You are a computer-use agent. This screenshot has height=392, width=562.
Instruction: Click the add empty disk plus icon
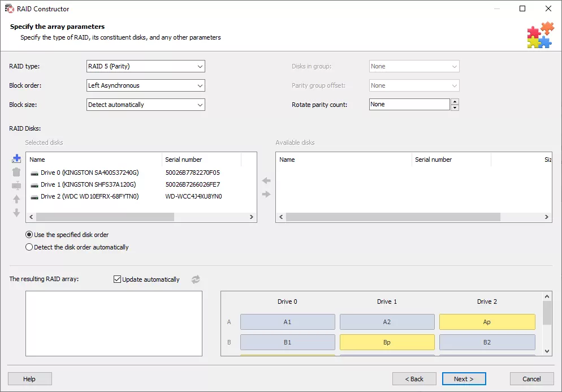[16, 159]
